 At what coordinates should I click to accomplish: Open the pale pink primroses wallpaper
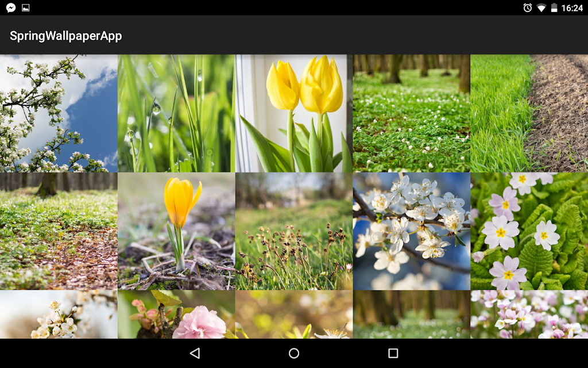click(529, 231)
